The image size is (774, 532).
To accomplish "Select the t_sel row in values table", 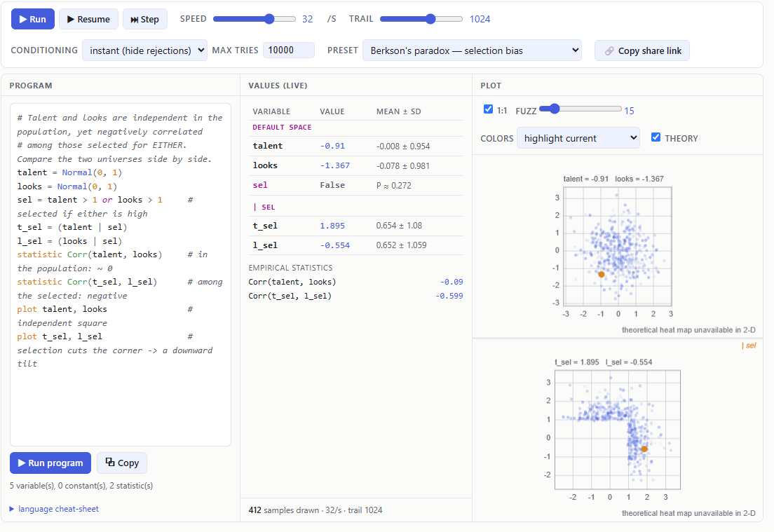I will (356, 226).
